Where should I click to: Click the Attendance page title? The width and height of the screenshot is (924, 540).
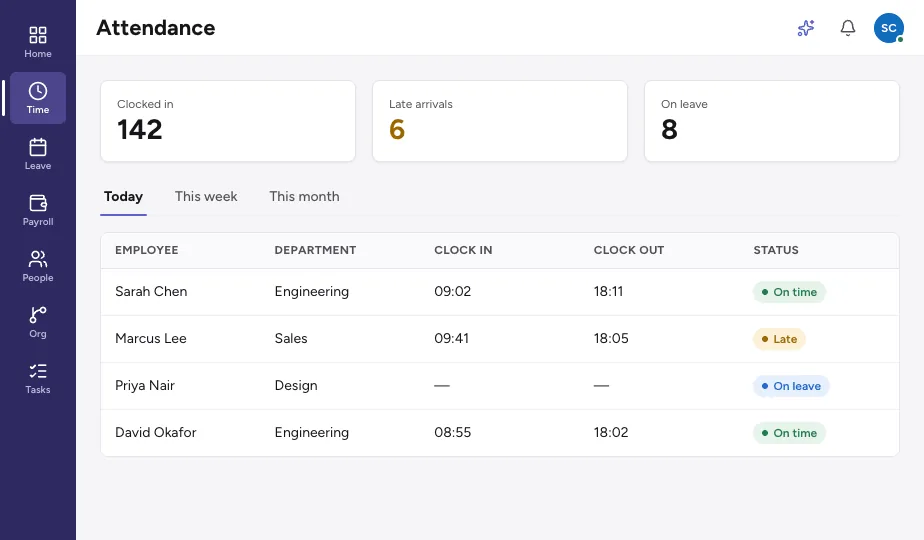click(x=156, y=28)
